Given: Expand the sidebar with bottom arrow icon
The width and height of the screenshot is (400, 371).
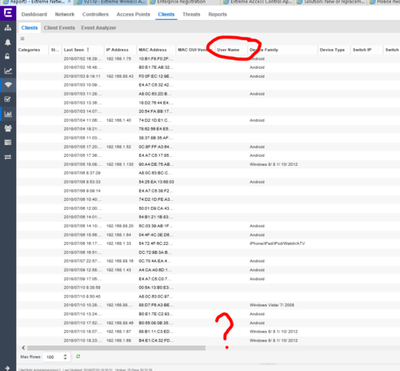Looking at the screenshot, I should click(x=8, y=368).
